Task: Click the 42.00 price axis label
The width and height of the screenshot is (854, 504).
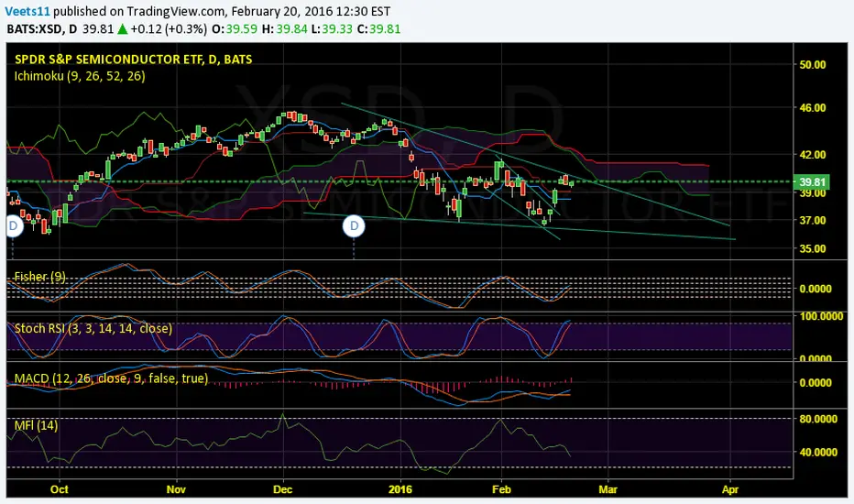Action: tap(813, 155)
